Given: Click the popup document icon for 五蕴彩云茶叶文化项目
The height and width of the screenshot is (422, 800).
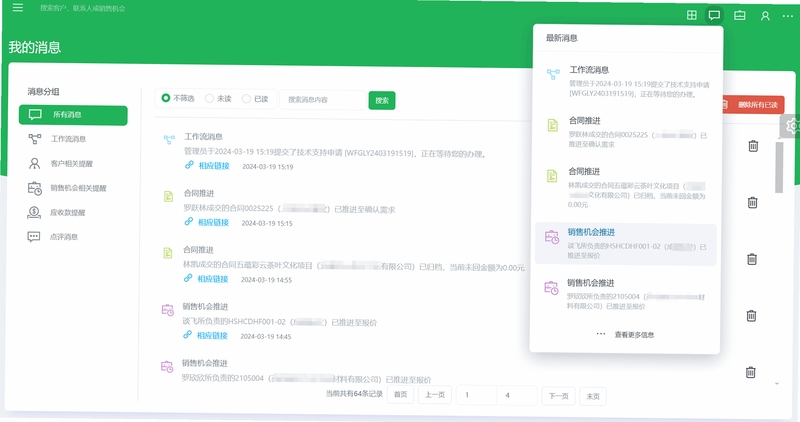Looking at the screenshot, I should point(552,176).
